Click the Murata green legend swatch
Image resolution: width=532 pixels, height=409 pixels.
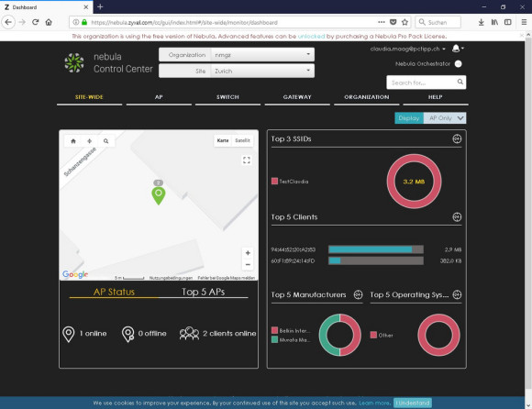tap(274, 339)
